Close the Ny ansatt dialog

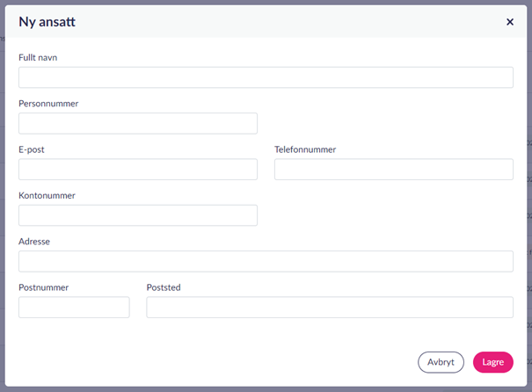click(x=510, y=22)
